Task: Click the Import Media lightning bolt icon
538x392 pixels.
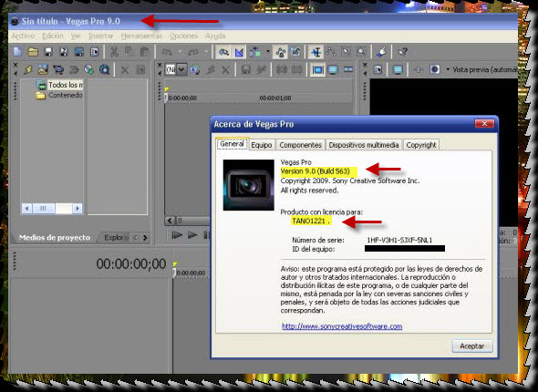Action: [x=27, y=69]
